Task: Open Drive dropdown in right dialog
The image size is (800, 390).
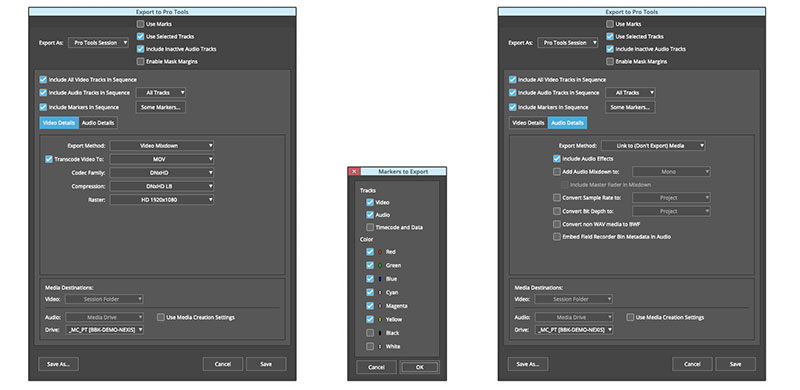Action: click(x=574, y=330)
